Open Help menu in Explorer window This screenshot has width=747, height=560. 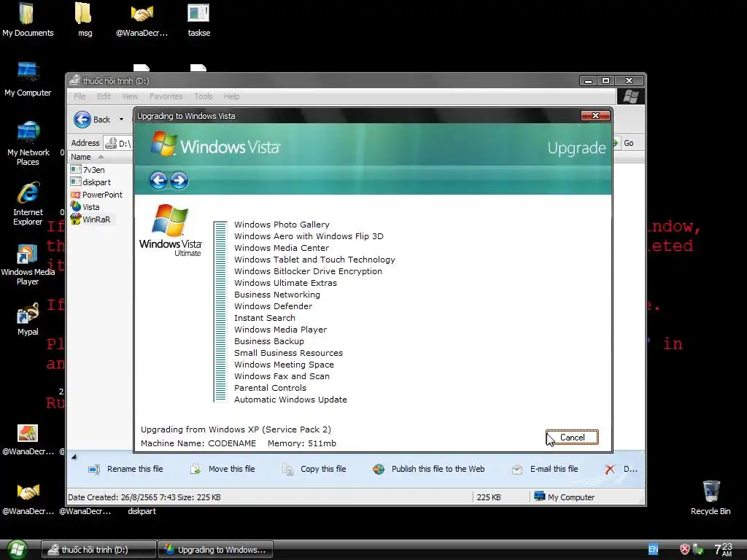click(231, 96)
